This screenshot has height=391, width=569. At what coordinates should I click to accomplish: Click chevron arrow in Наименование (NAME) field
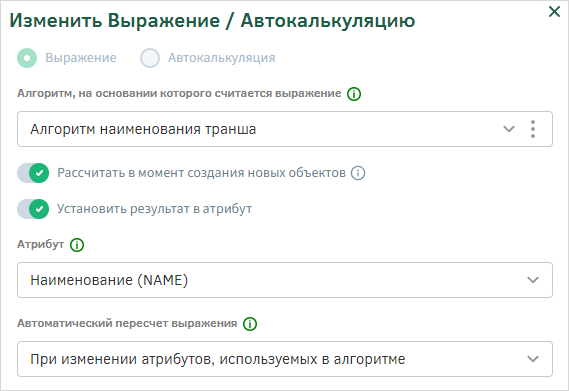(x=533, y=280)
